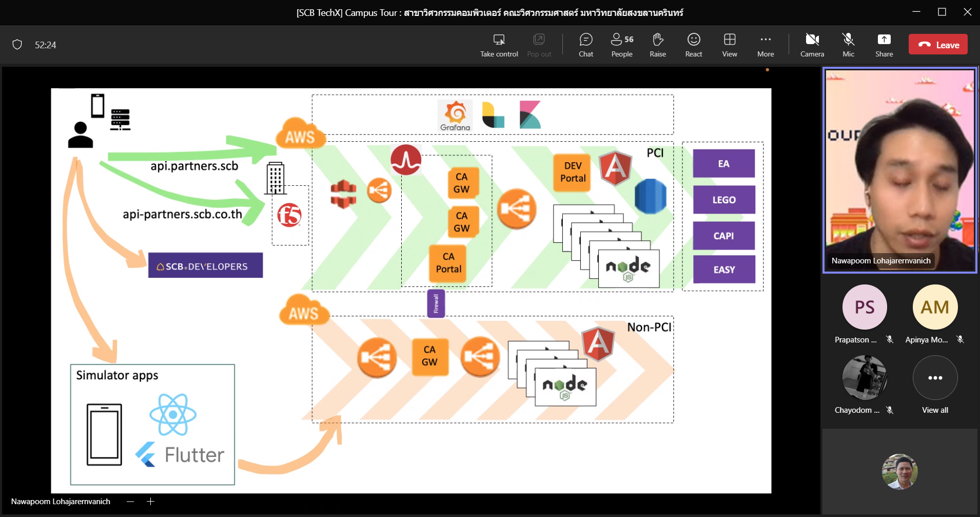The image size is (980, 517).
Task: Pop out the shared content
Action: click(x=539, y=45)
